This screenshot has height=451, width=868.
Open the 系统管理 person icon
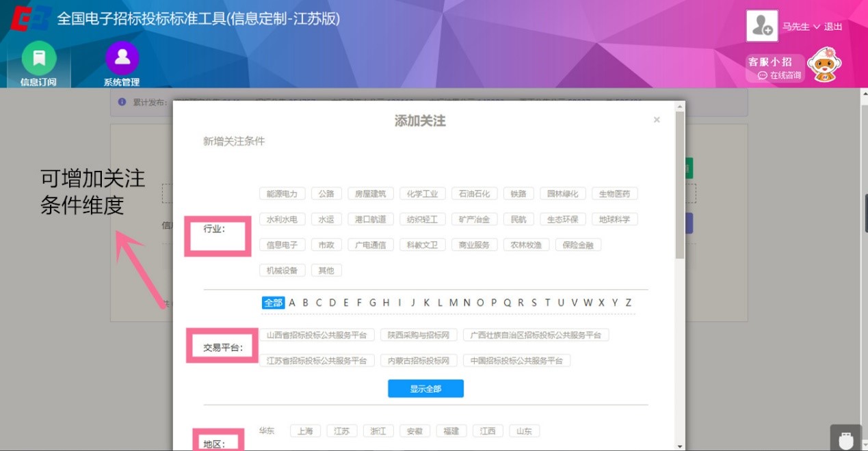coord(121,59)
